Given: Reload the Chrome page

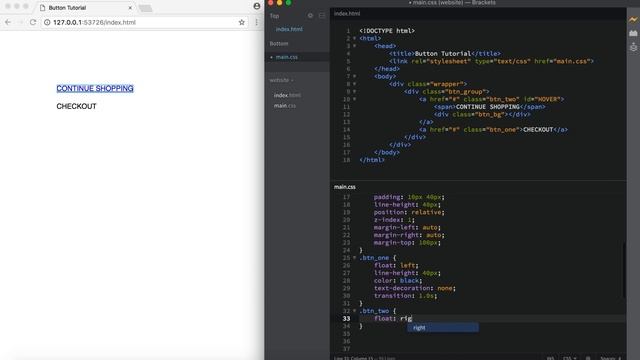Looking at the screenshot, I should coord(33,22).
